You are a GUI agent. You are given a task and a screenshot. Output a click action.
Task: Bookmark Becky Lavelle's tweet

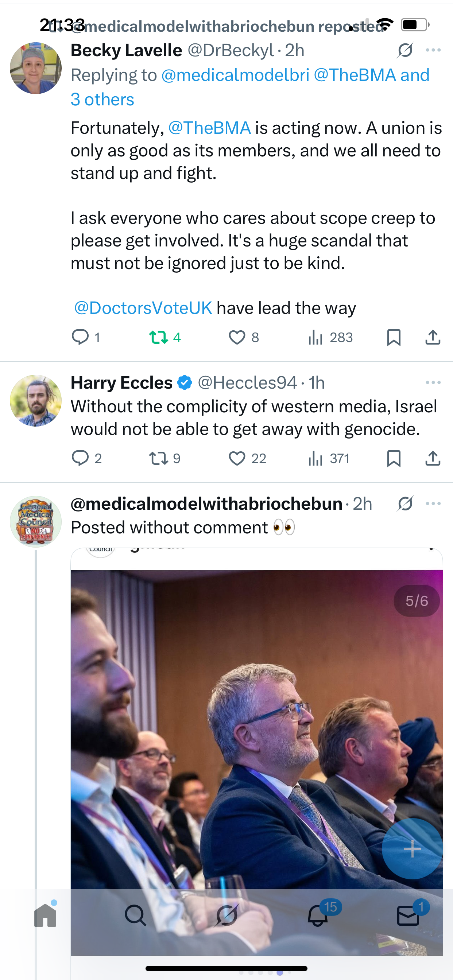(x=394, y=337)
